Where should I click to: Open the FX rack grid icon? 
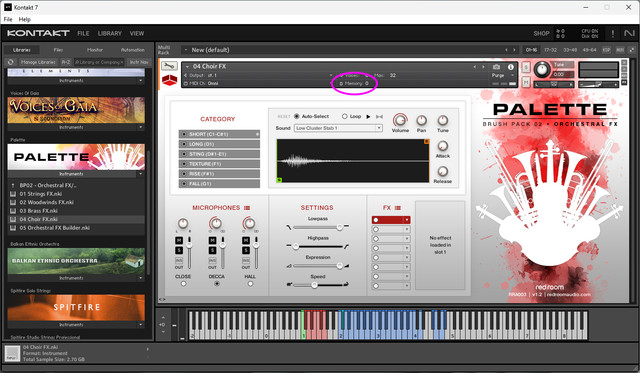click(398, 208)
